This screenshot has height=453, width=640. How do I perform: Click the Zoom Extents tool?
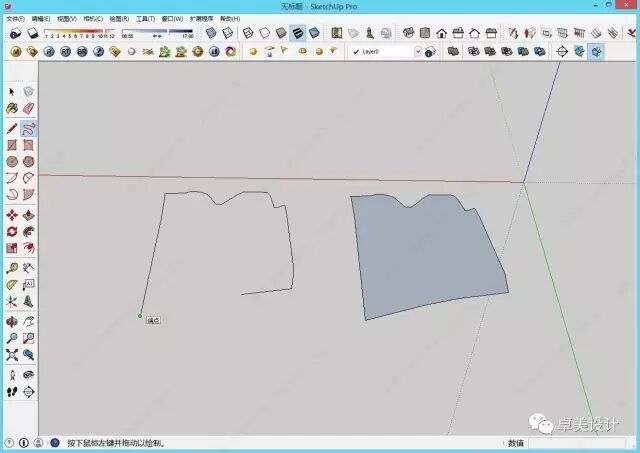pos(12,355)
